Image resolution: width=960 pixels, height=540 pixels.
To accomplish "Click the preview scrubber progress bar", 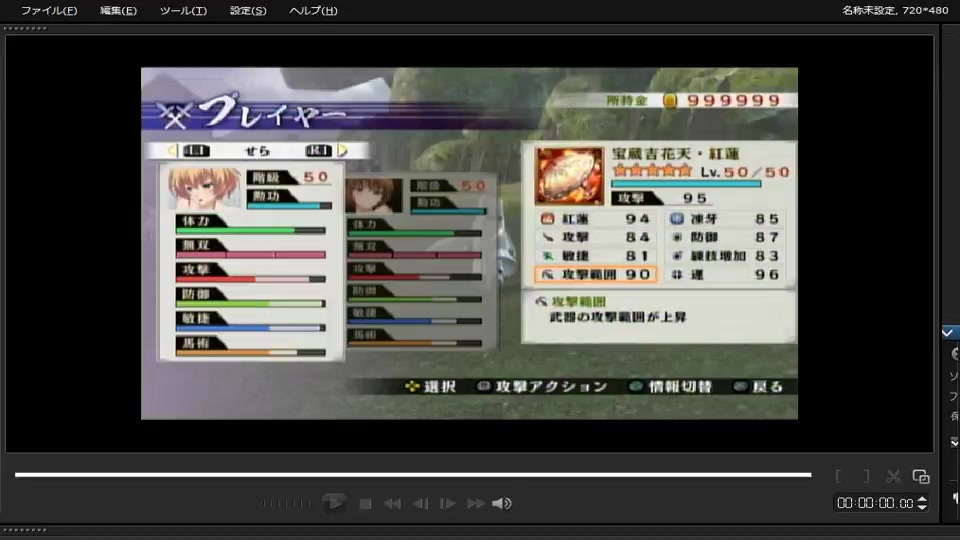I will [x=413, y=474].
